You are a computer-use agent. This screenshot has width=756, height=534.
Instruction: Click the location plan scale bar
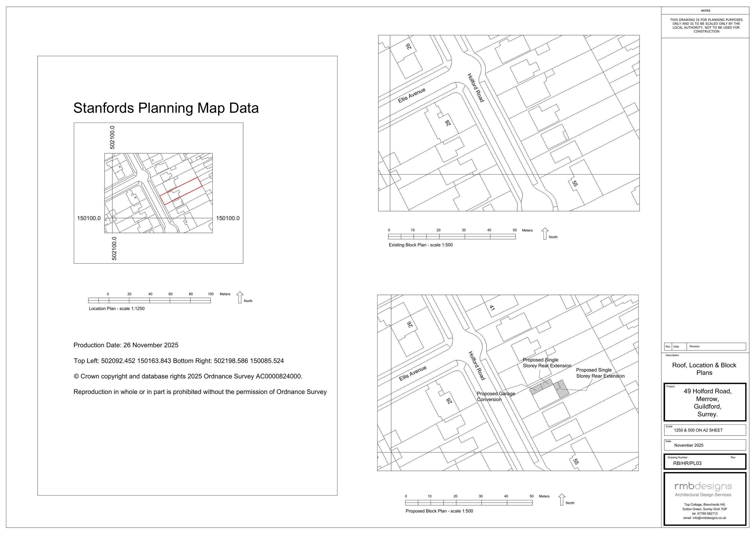point(149,300)
